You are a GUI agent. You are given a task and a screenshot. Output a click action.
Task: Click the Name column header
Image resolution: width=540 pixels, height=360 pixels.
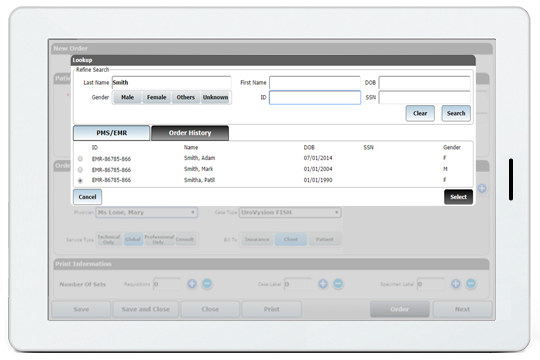coord(191,147)
